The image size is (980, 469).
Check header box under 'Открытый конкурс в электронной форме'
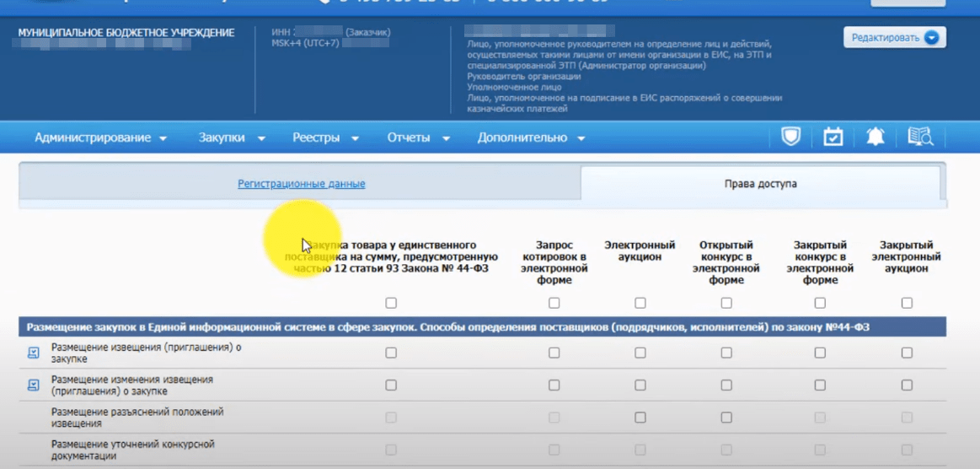[x=726, y=303]
